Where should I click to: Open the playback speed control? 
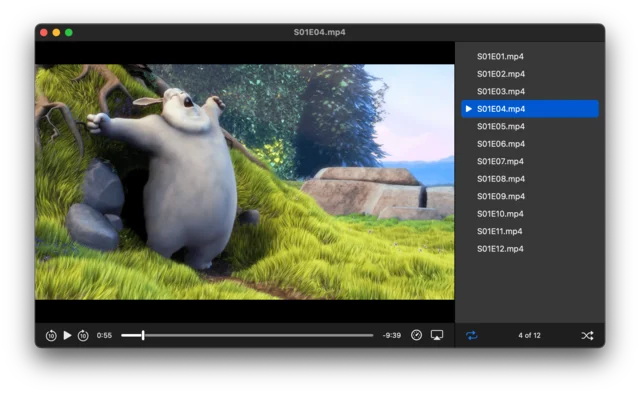tap(416, 335)
